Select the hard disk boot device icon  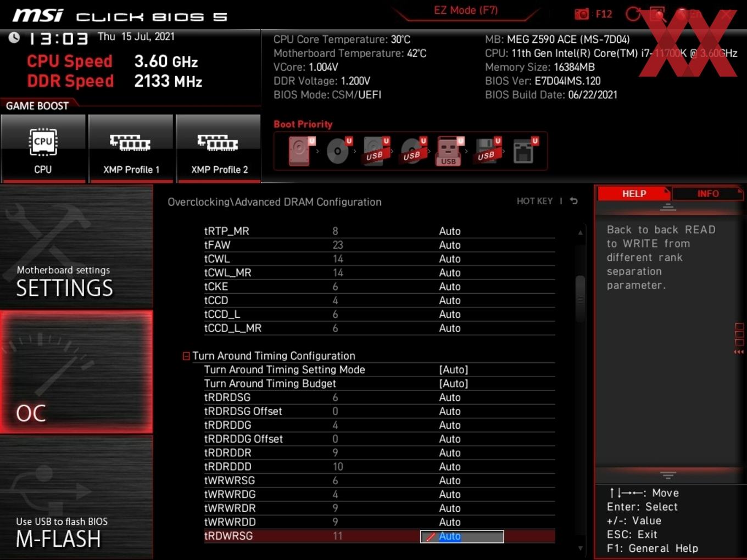point(301,151)
